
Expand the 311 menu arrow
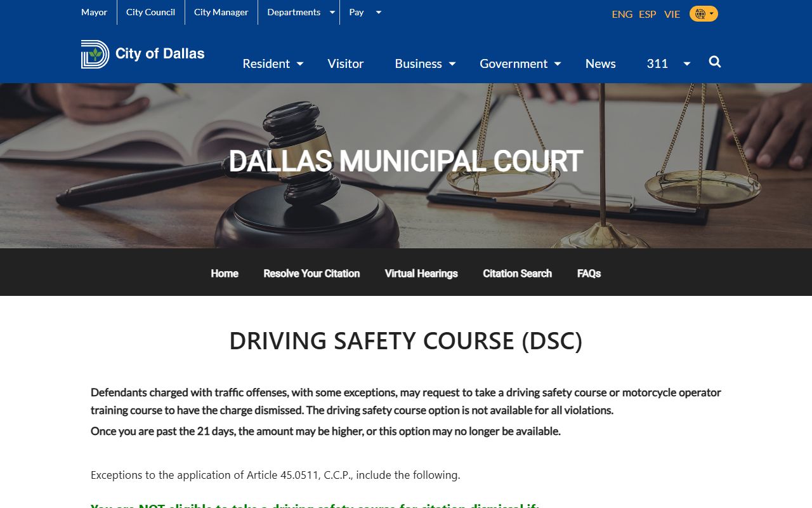687,63
